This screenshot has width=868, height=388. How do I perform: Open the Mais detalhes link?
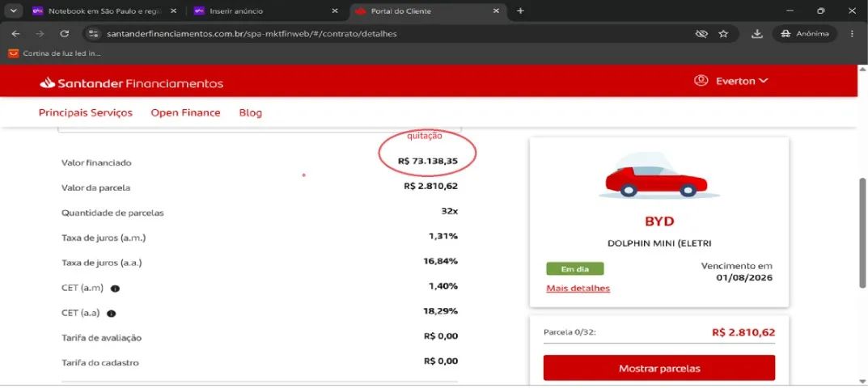(578, 289)
